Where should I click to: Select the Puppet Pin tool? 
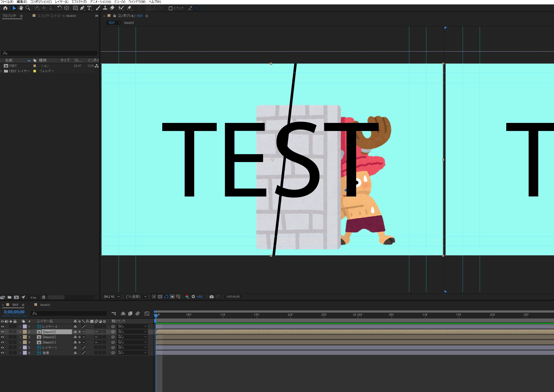129,8
